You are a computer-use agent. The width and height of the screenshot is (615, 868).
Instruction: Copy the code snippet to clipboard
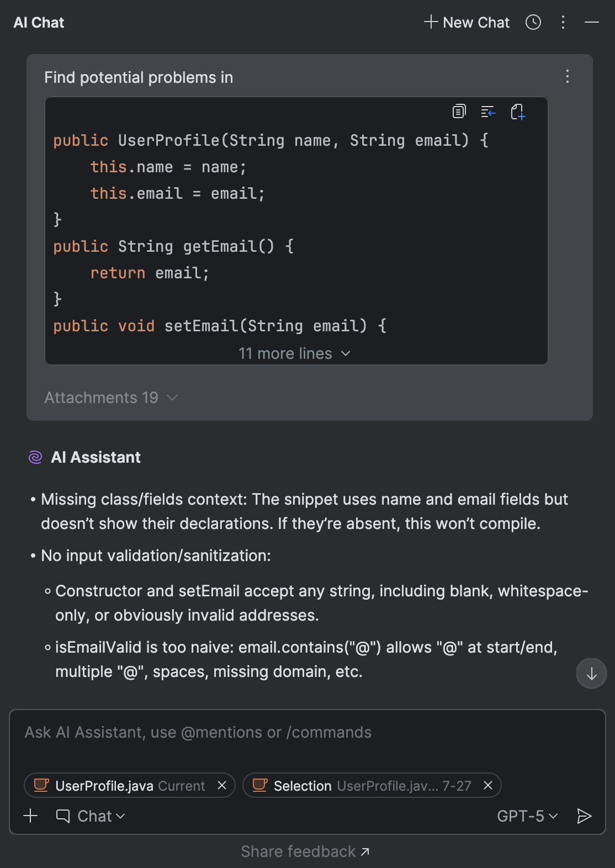[x=459, y=112]
